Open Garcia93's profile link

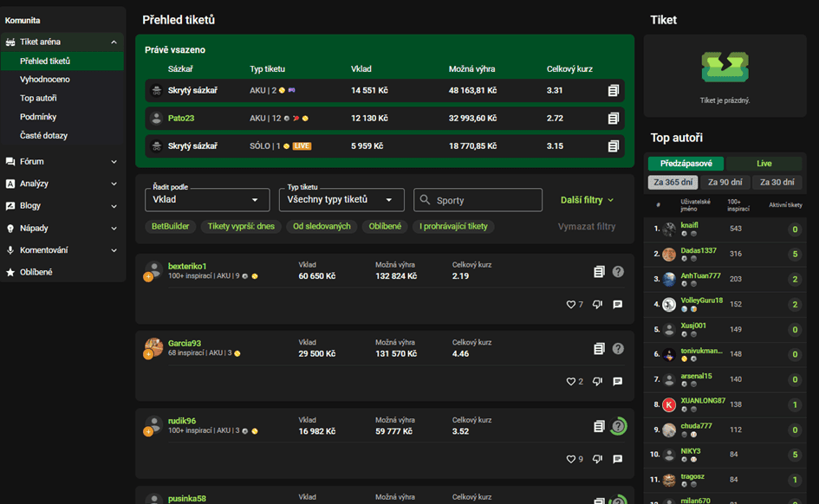(x=185, y=343)
